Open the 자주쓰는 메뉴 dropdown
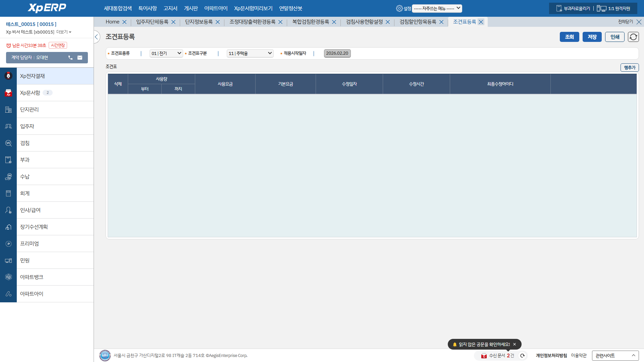Image resolution: width=644 pixels, height=362 pixels. [437, 8]
